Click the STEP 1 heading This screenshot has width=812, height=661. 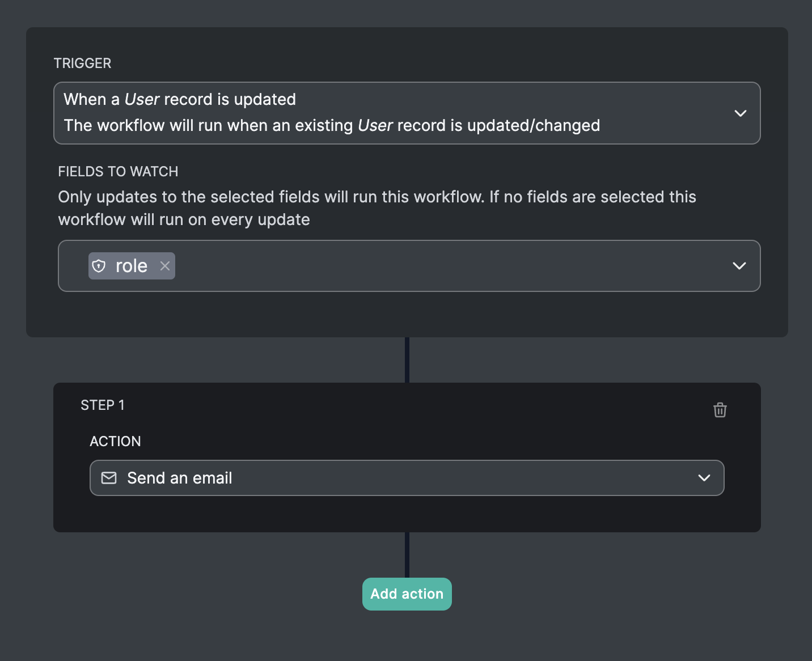[102, 405]
